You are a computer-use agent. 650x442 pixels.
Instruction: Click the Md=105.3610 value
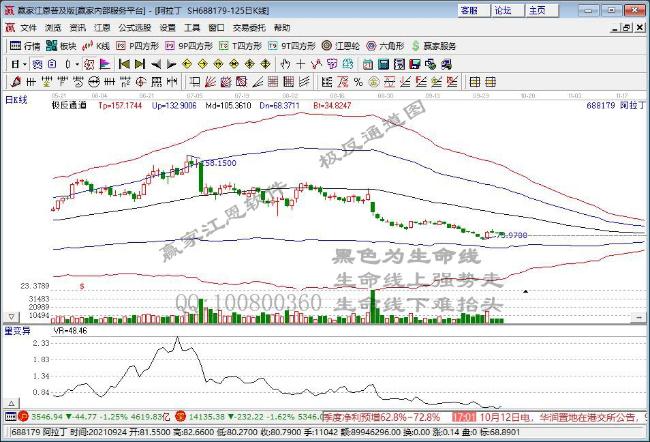[228, 106]
